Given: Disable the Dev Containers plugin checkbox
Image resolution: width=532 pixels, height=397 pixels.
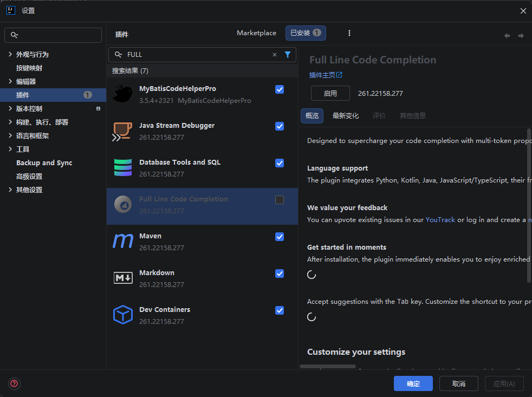Looking at the screenshot, I should click(x=280, y=310).
